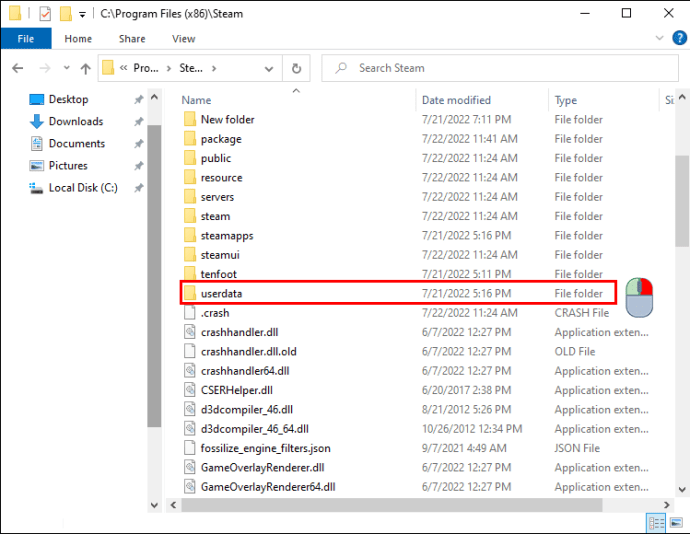690x534 pixels.
Task: Select Pictures in Quick access
Action: 68,166
